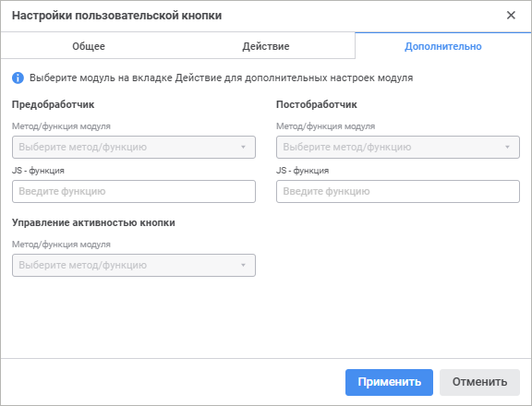Click the Постобработчик heading text
Screen dimensions: 532x406
click(317, 104)
